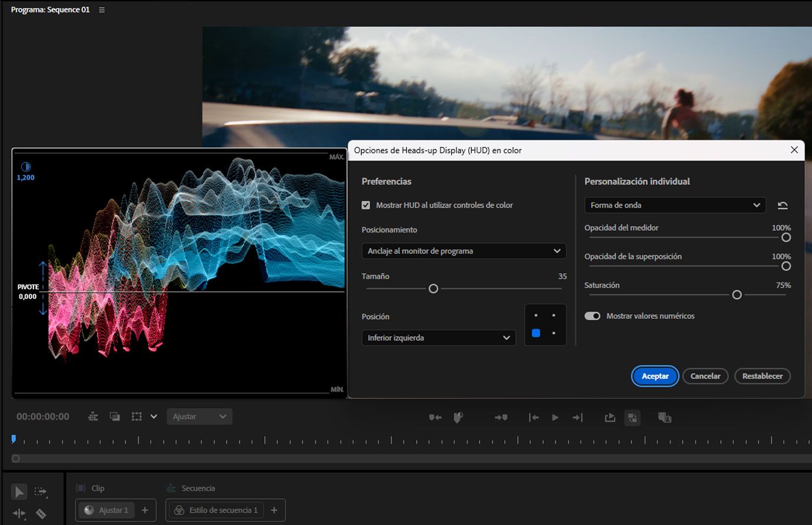Reset Forma de onda customization
This screenshot has width=812, height=525.
782,205
